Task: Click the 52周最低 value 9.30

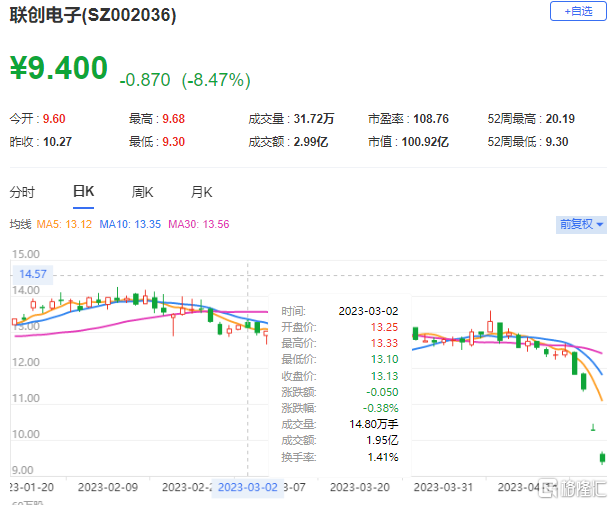Action: [x=557, y=142]
